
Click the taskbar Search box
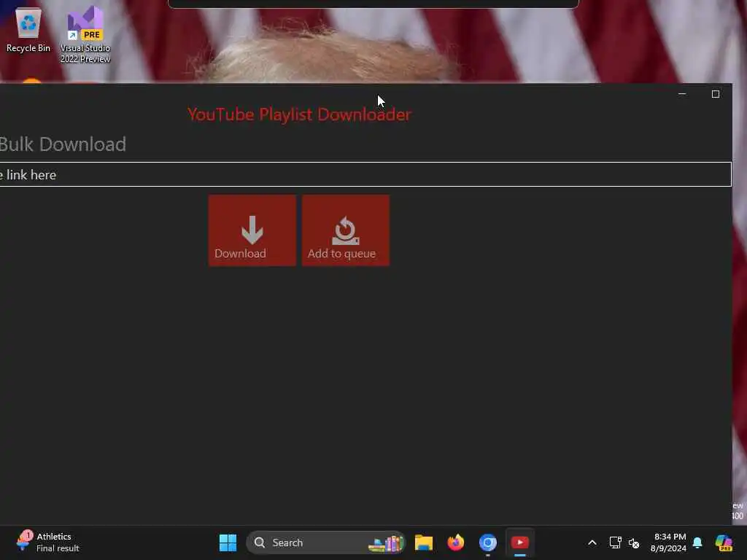click(x=326, y=542)
